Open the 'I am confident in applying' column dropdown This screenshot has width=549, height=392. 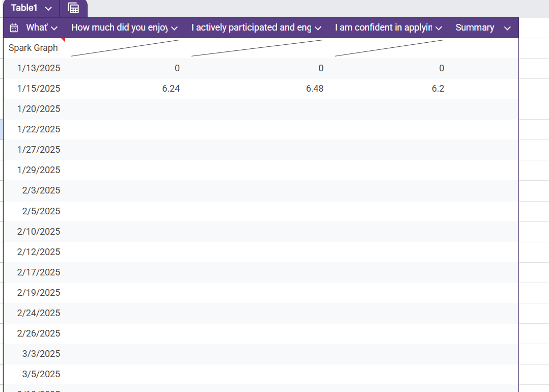438,29
